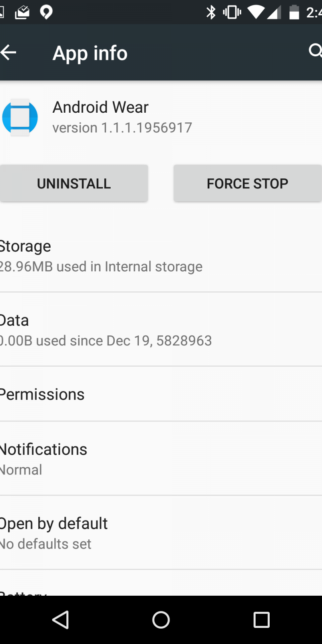The height and width of the screenshot is (644, 322).
Task: Tap the Wi-Fi signal status icon
Action: pyautogui.click(x=256, y=12)
